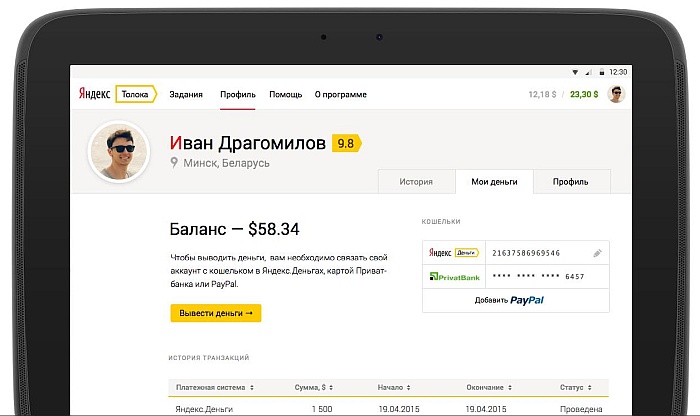Click the Яндекс Толока logo

point(117,94)
